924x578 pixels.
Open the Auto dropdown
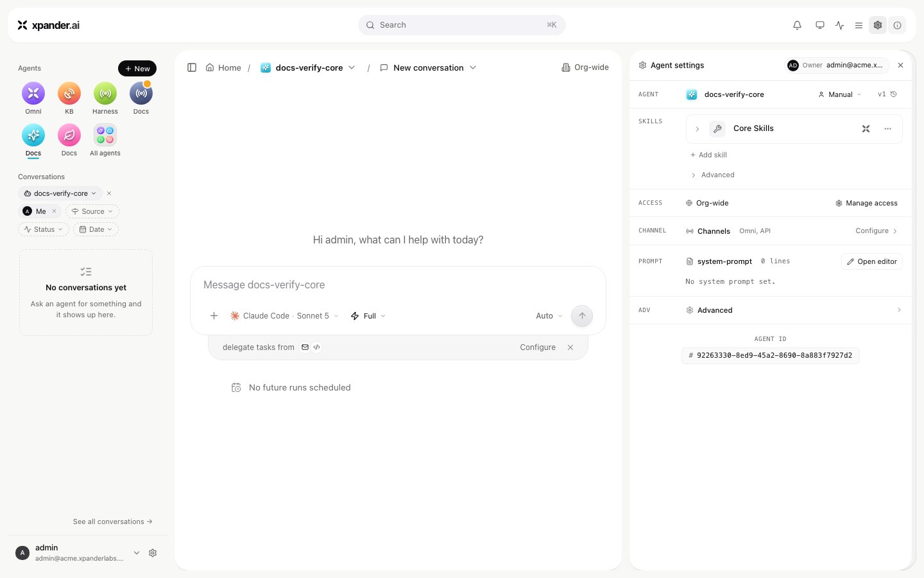[549, 316]
